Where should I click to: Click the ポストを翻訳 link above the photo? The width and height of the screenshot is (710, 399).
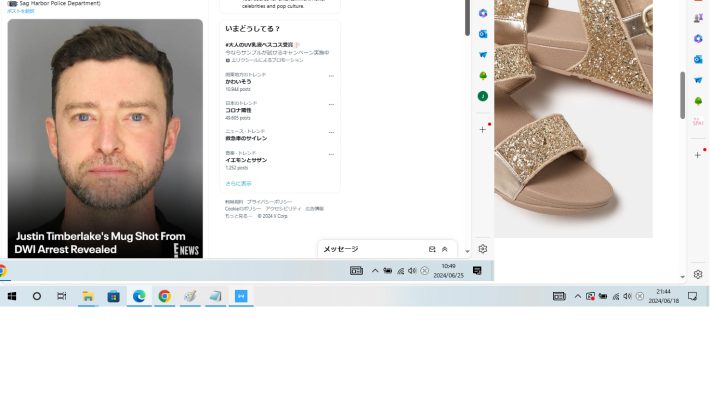20,11
